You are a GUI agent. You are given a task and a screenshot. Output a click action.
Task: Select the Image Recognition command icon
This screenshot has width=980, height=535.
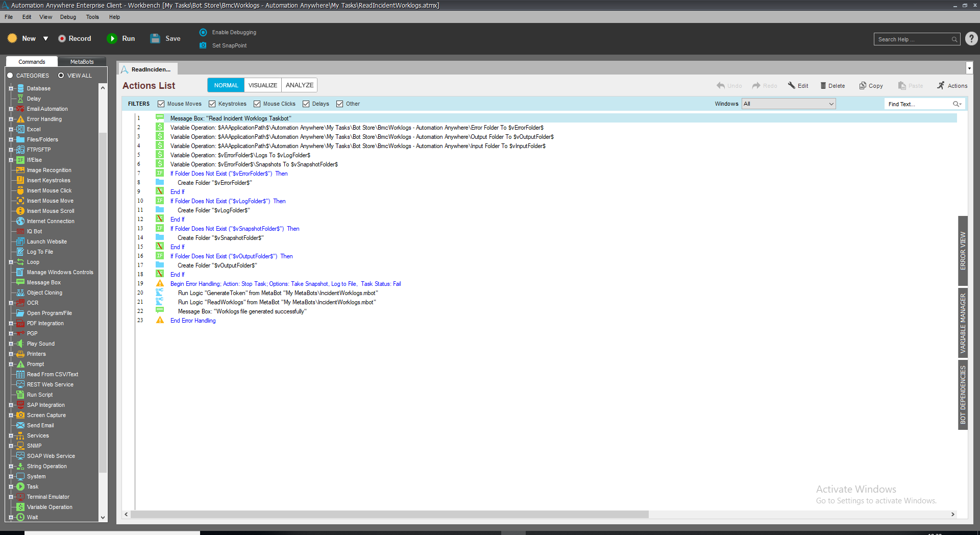pos(20,170)
